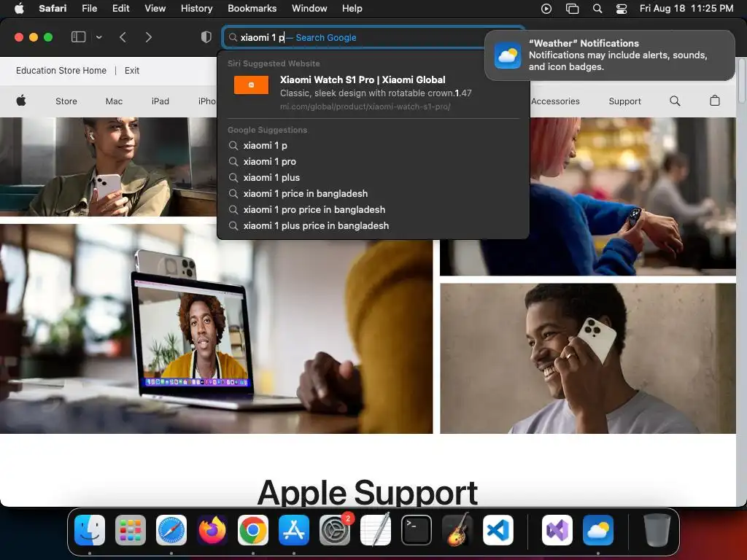Viewport: 747px width, 560px height.
Task: Open the tab group chevron next to sidebar
Action: (x=98, y=37)
